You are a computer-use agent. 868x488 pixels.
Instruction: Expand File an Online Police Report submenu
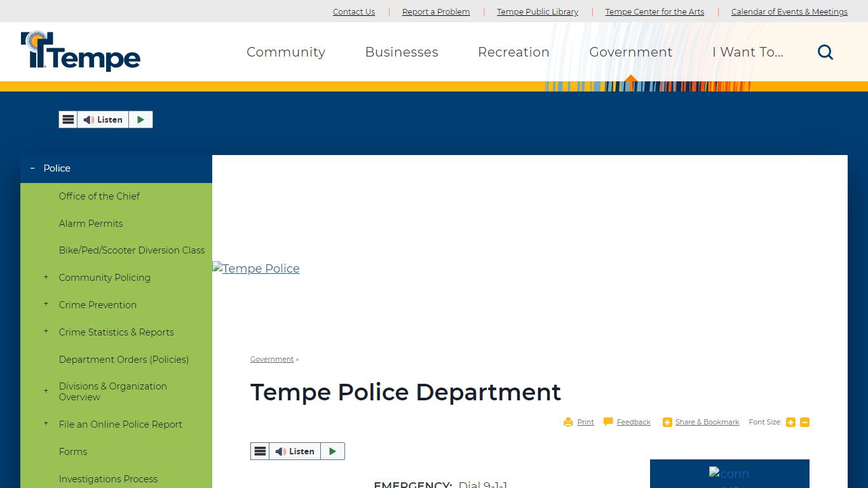[46, 424]
